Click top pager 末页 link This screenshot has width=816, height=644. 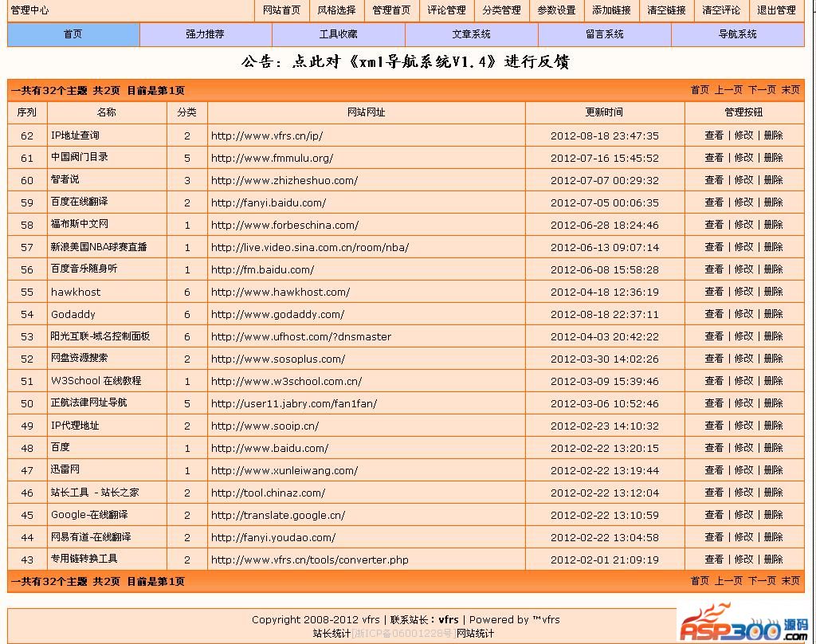[x=790, y=90]
